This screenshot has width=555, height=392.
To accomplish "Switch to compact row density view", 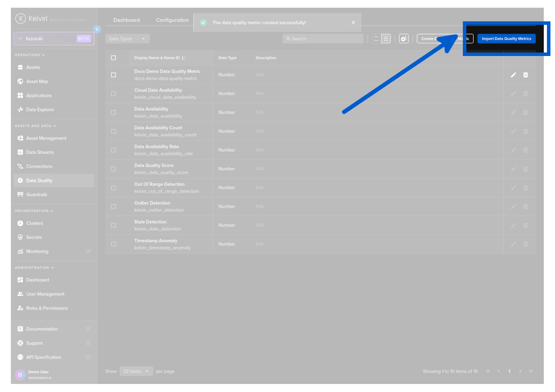I will tap(376, 39).
